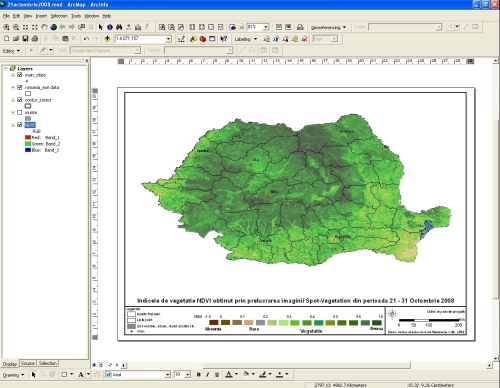Select the Measure tool
500x388 pixels.
[x=138, y=27]
